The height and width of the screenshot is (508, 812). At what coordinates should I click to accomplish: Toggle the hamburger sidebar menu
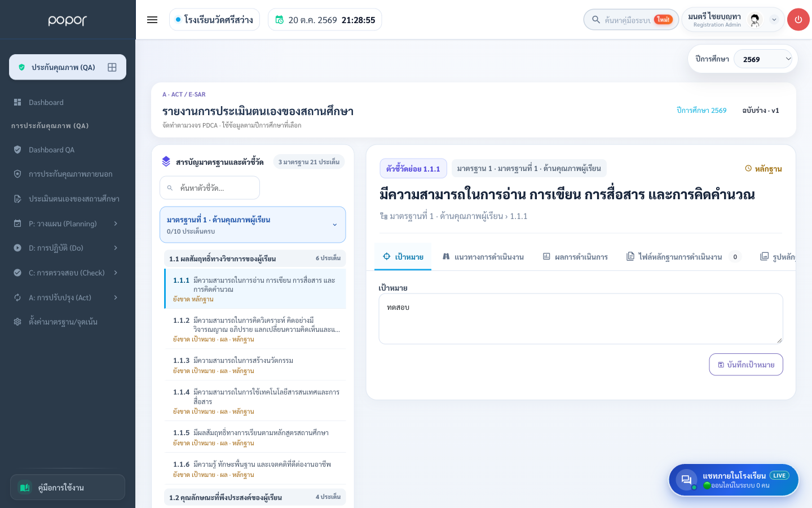pyautogui.click(x=152, y=20)
